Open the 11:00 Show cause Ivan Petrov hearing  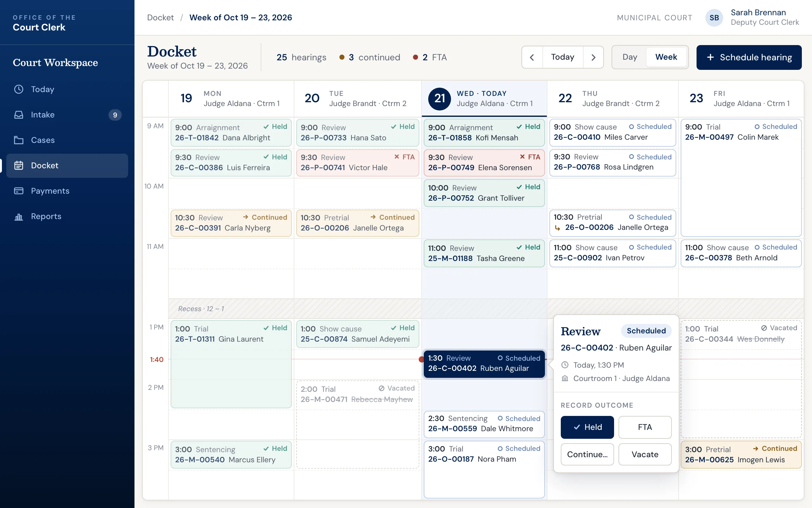point(613,253)
